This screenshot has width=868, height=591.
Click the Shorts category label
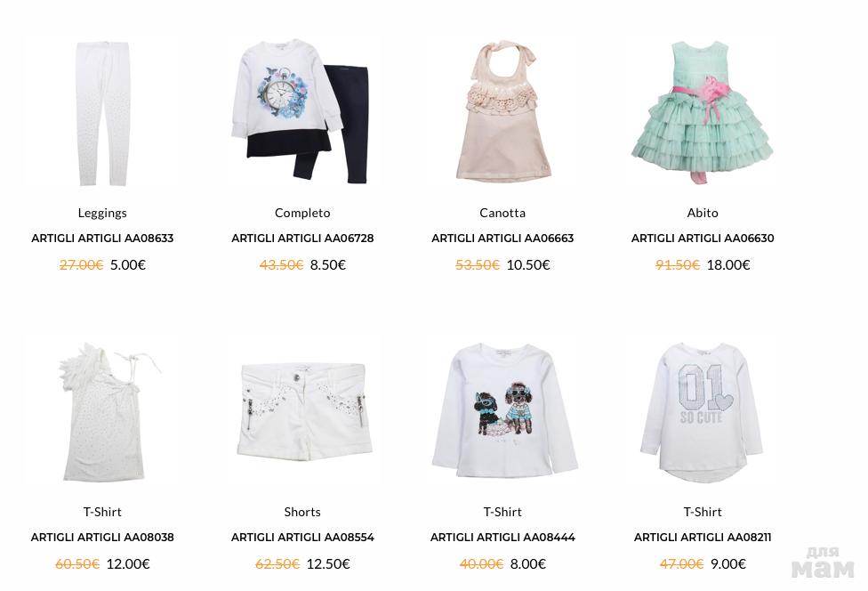point(302,512)
